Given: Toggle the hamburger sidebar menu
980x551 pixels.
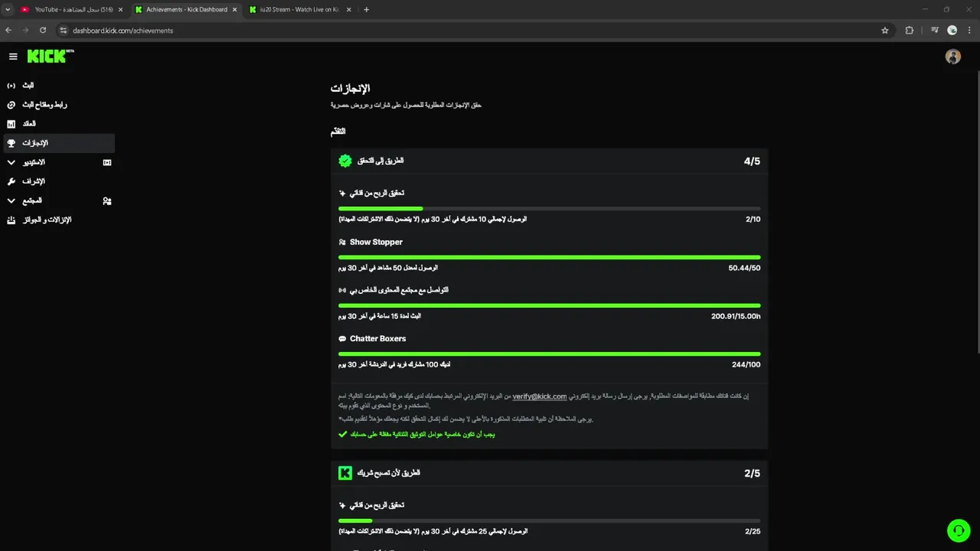Looking at the screenshot, I should point(13,57).
